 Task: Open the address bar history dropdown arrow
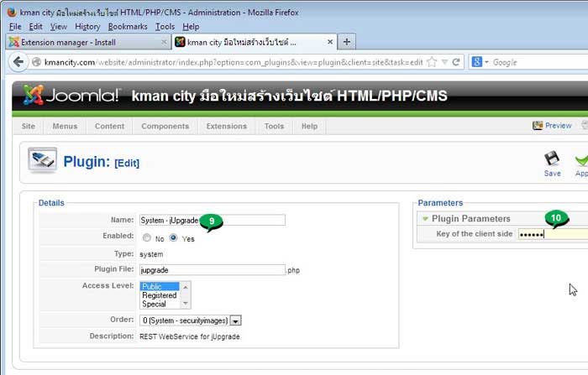tap(444, 62)
